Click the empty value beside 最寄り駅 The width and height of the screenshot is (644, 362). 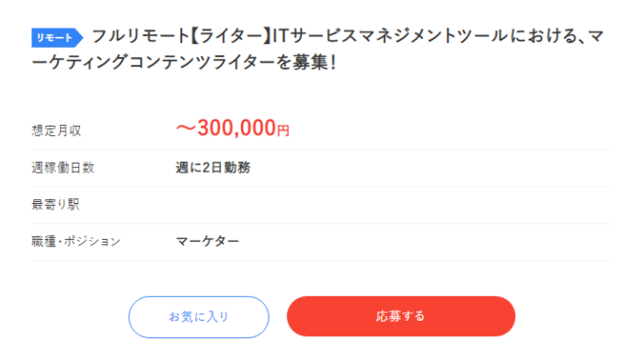pos(394,205)
